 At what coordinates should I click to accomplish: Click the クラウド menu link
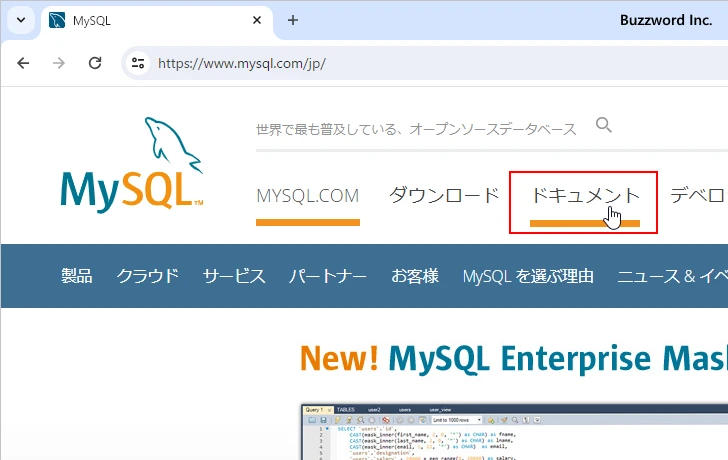(x=147, y=276)
